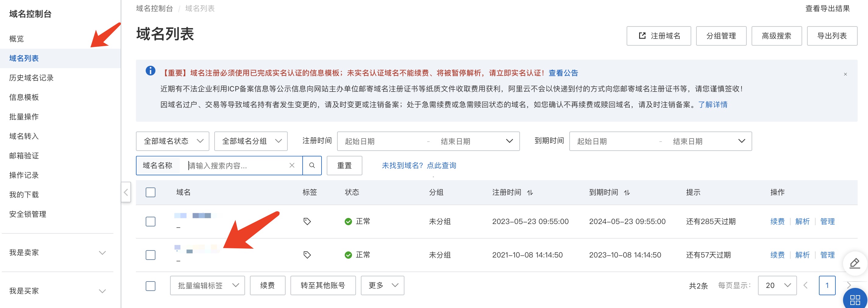
Task: Open 概览 in sidebar
Action: (16, 39)
